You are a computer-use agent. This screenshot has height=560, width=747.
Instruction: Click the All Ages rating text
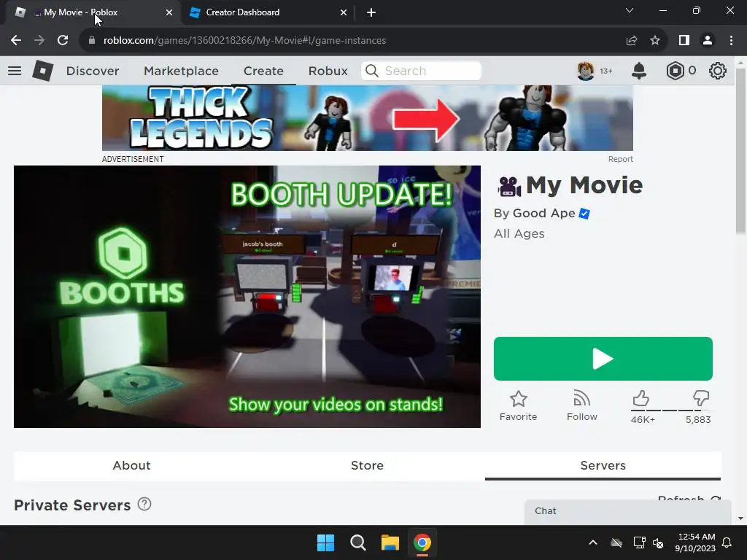519,234
